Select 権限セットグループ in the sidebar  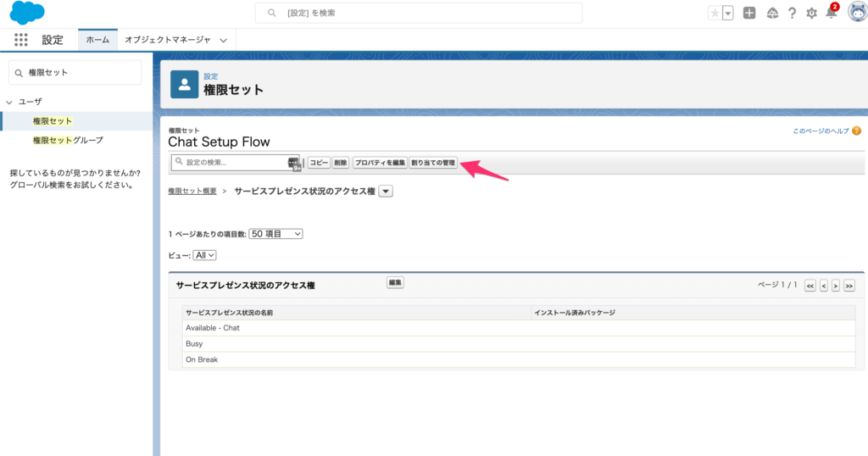68,140
